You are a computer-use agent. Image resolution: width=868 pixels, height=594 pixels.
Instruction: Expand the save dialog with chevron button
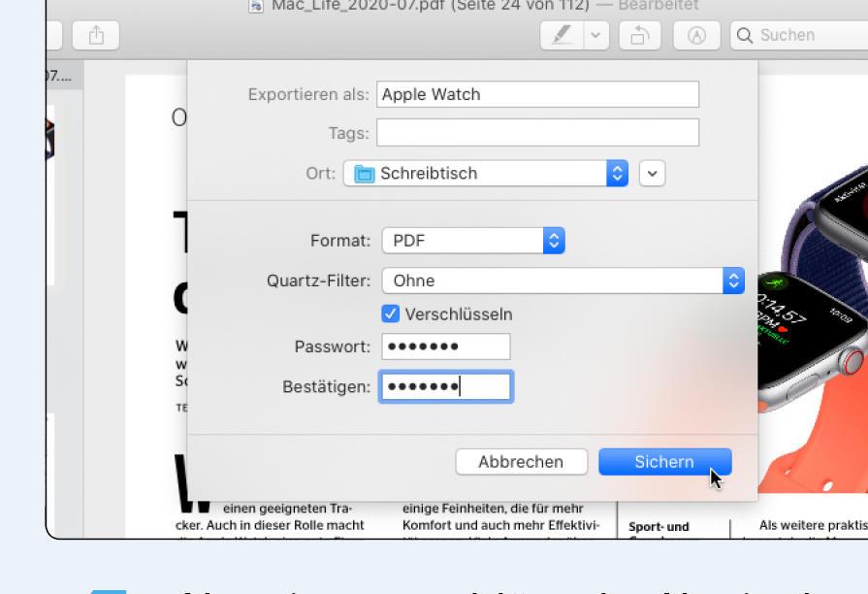pyautogui.click(x=652, y=174)
